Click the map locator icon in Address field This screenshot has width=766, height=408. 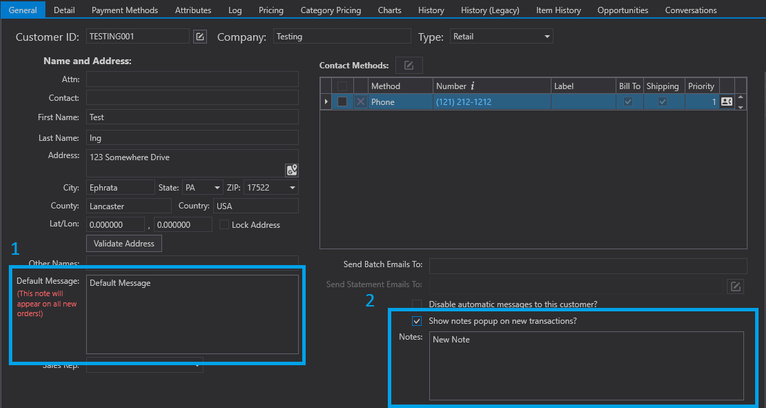click(x=292, y=170)
